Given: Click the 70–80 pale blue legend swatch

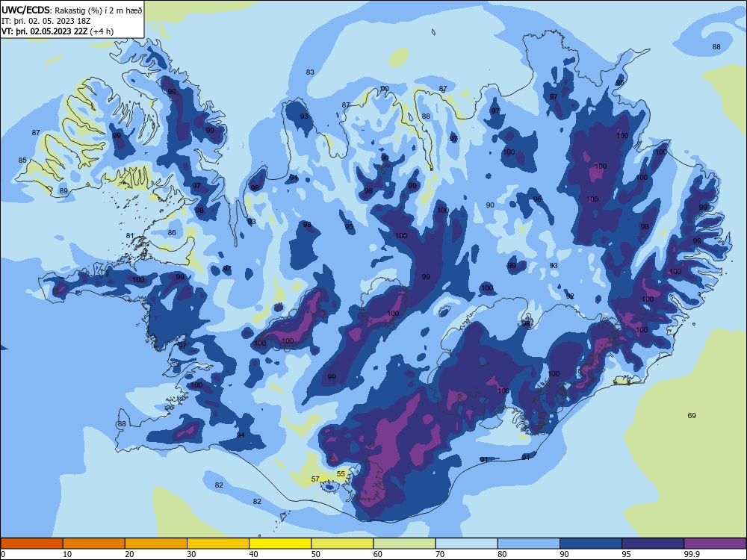Looking at the screenshot, I should point(466,544).
